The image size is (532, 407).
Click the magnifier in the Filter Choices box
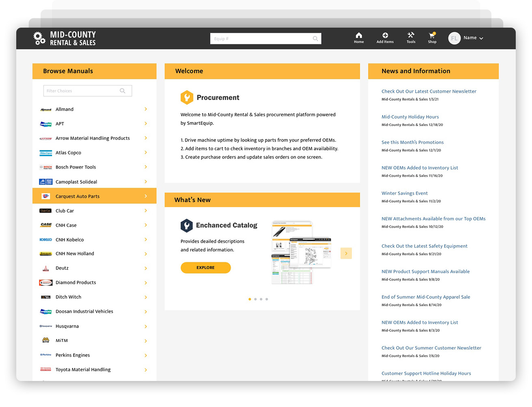pos(122,90)
